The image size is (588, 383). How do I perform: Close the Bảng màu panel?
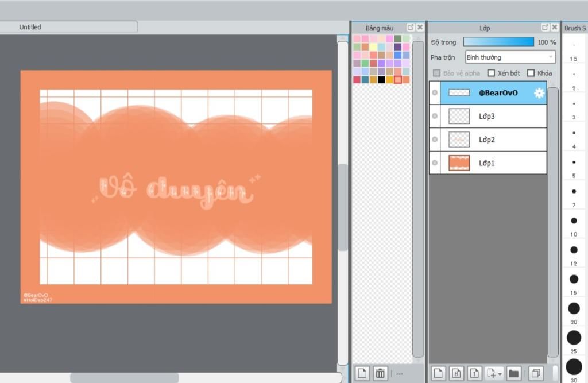point(420,28)
